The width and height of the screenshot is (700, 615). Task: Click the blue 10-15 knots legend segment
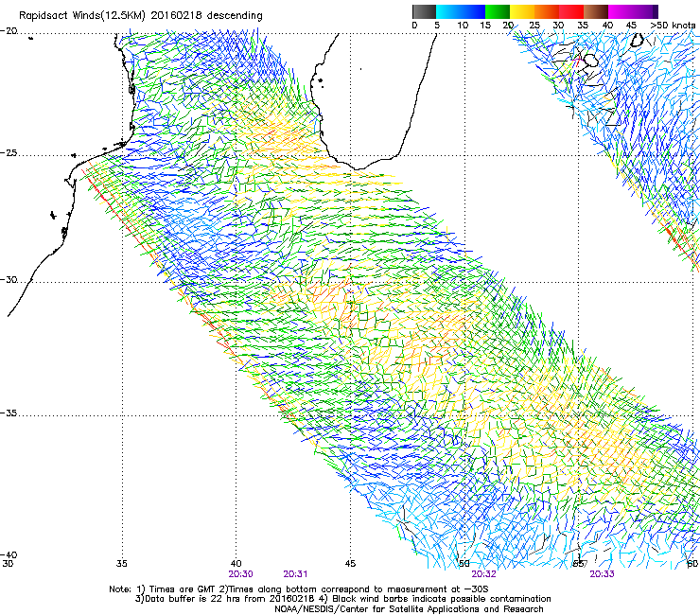pos(473,11)
